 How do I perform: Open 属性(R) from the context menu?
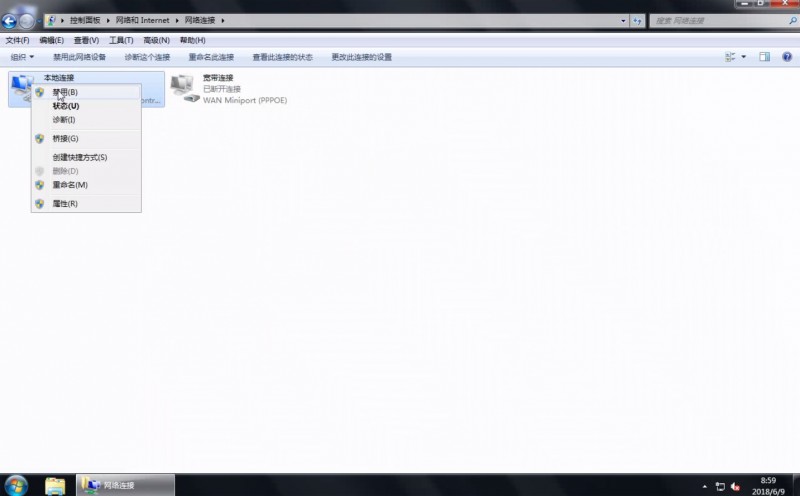(86, 204)
